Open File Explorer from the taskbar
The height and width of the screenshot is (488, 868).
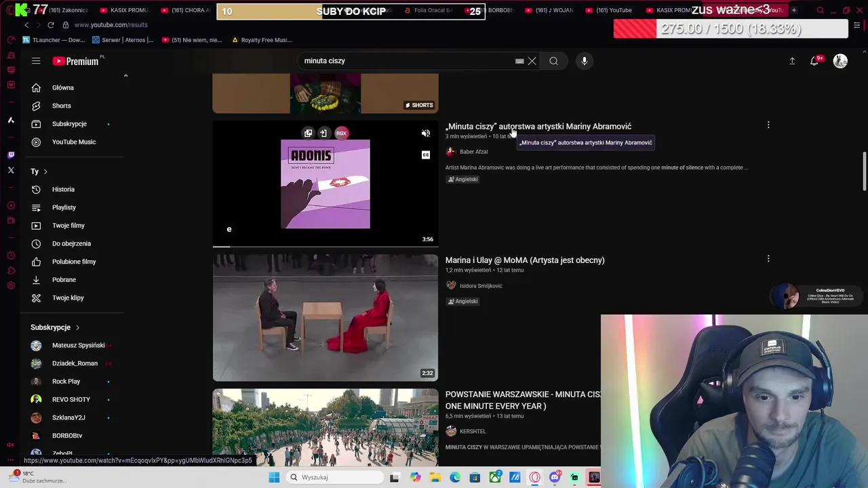pos(435,477)
